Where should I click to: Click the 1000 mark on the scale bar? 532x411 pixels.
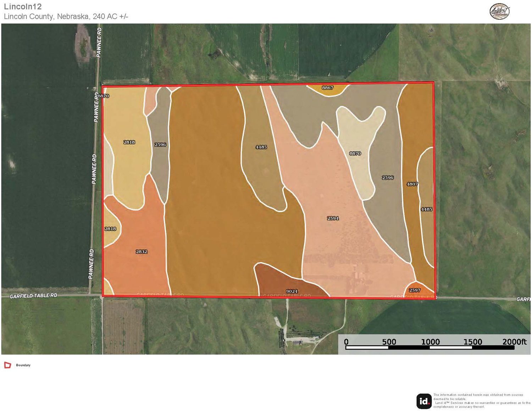click(430, 342)
